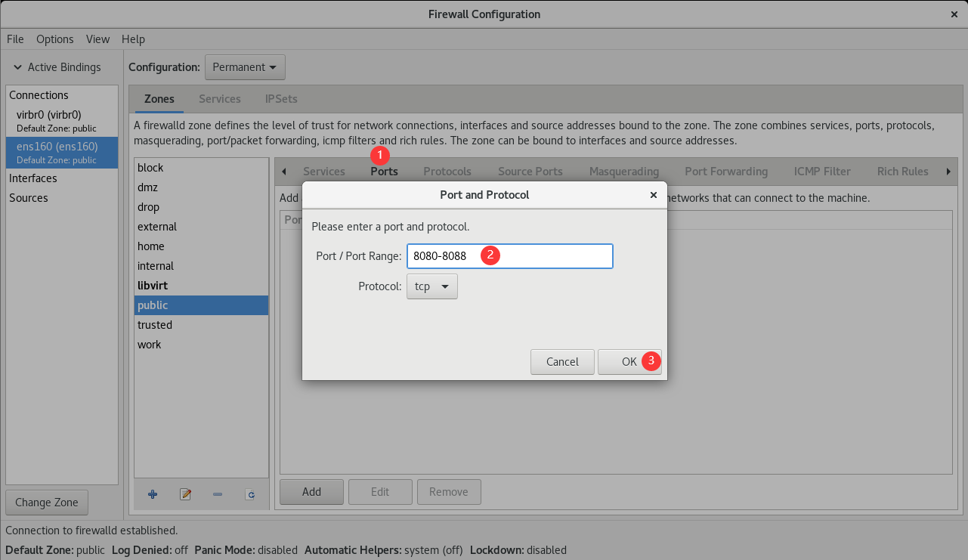Select the home zone
Screen dimensions: 968x560
click(x=201, y=246)
